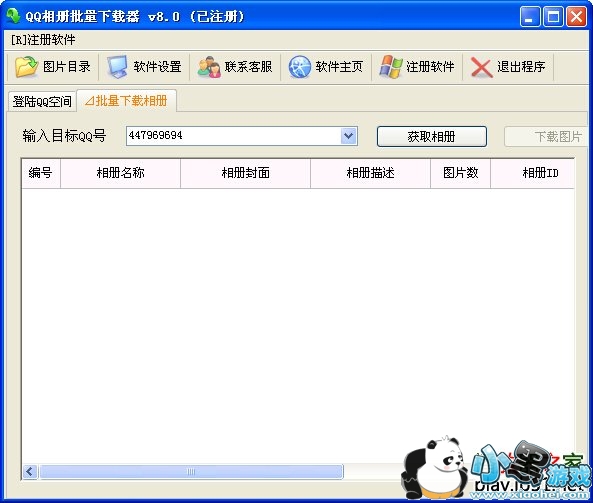593x503 pixels.
Task: Expand the target QQ number dropdown
Action: 349,136
